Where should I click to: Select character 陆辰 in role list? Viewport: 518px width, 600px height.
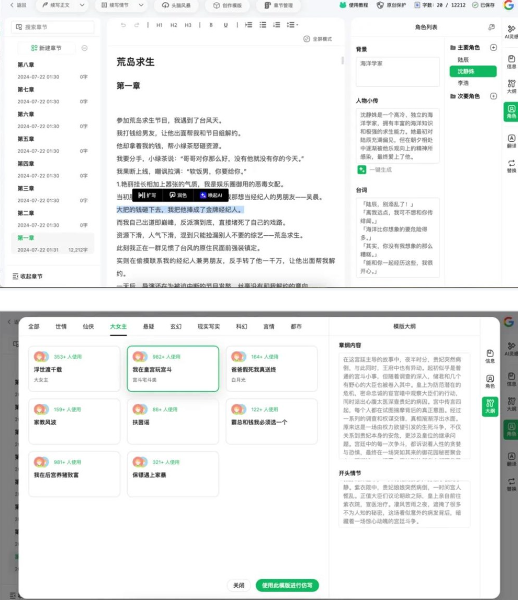tap(463, 60)
